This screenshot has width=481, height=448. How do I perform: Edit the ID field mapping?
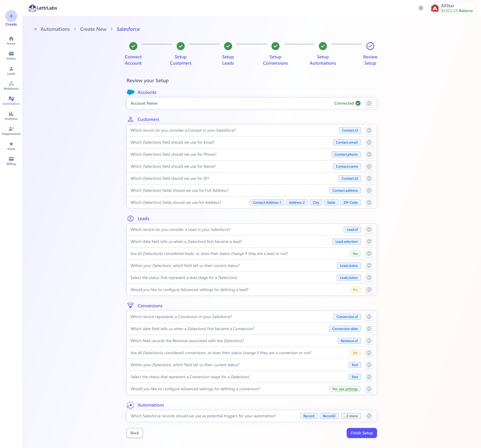coord(369,178)
